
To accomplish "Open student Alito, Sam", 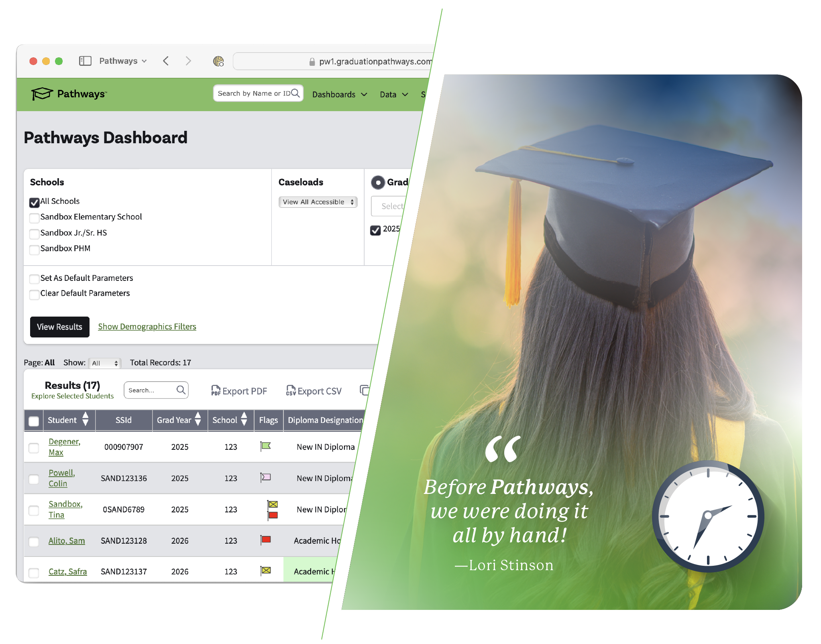I will 67,540.
